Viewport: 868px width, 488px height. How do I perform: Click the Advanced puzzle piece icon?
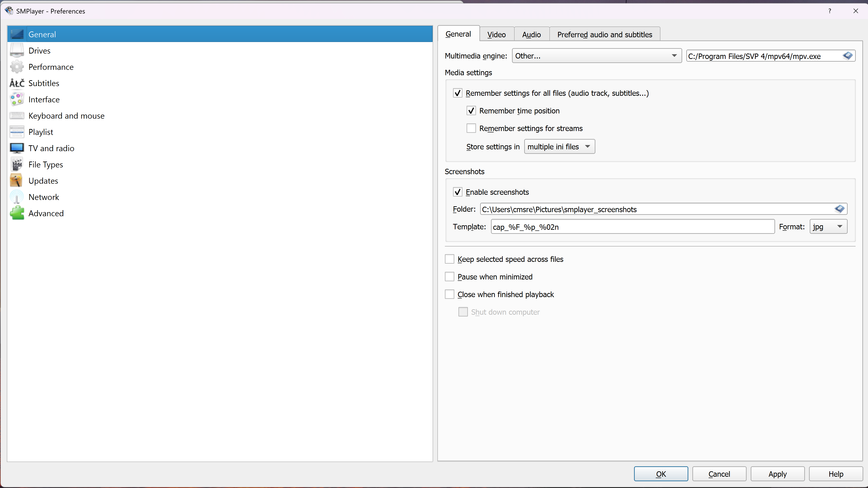tap(17, 213)
